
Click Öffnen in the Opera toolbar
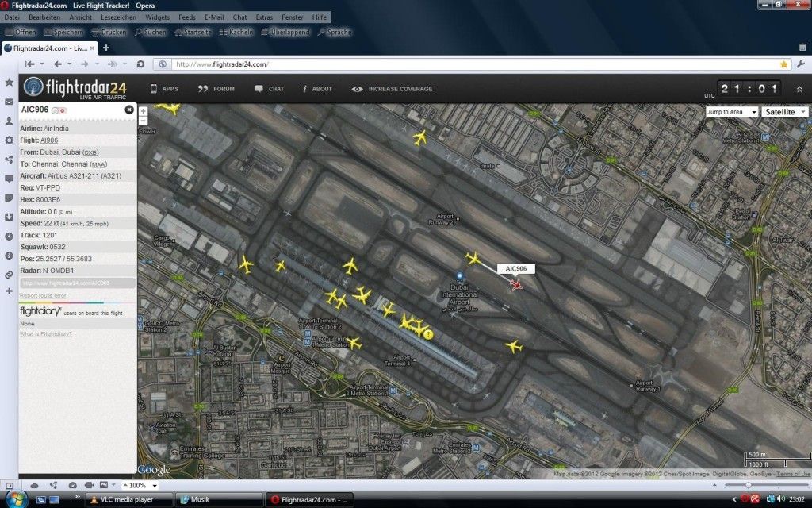point(21,32)
